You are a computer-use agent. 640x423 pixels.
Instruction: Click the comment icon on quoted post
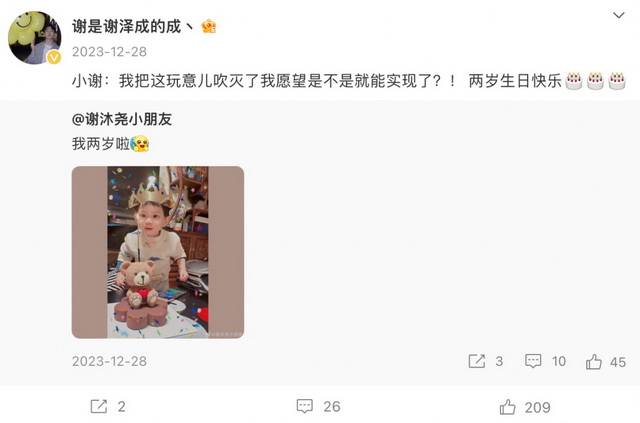[x=533, y=361]
